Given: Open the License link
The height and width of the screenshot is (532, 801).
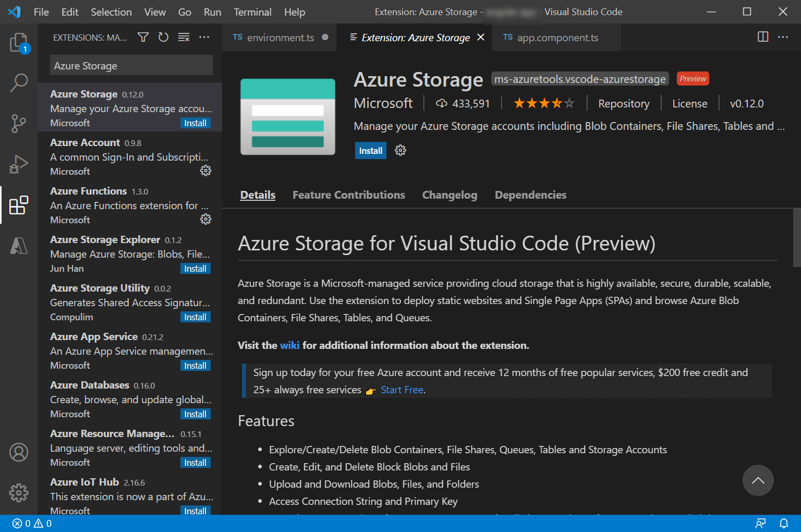Looking at the screenshot, I should pos(689,103).
